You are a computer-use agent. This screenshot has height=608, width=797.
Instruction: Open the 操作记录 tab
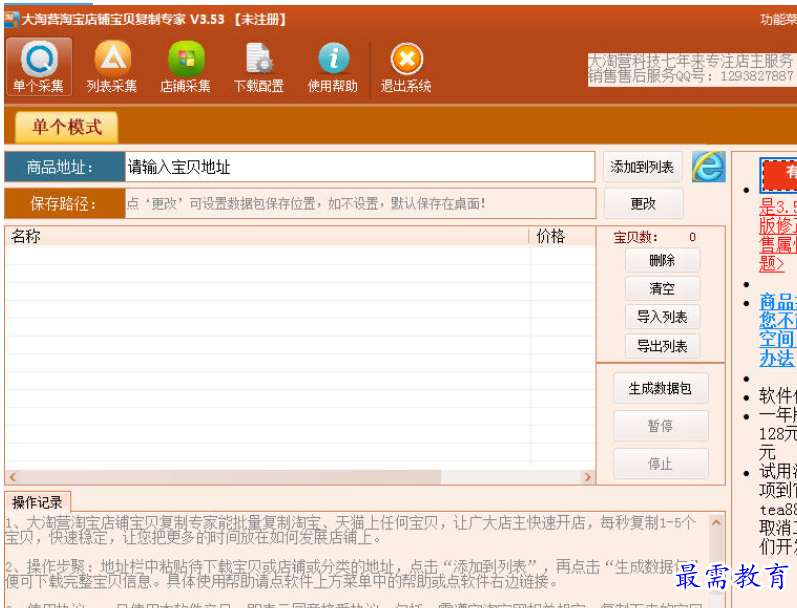coord(37,502)
